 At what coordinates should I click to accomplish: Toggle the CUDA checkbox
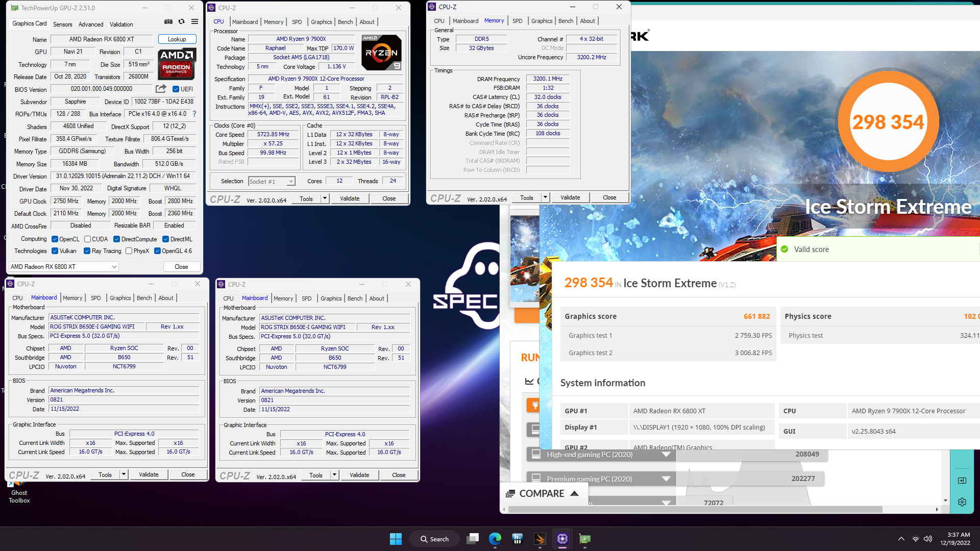click(87, 239)
